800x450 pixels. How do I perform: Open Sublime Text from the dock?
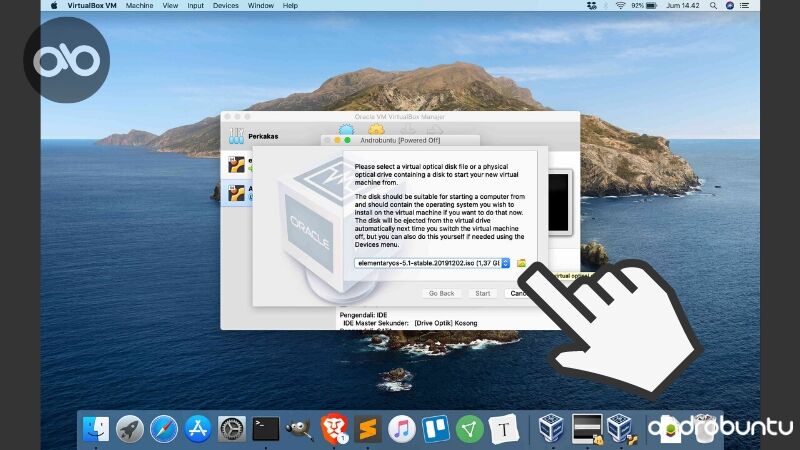(x=368, y=429)
